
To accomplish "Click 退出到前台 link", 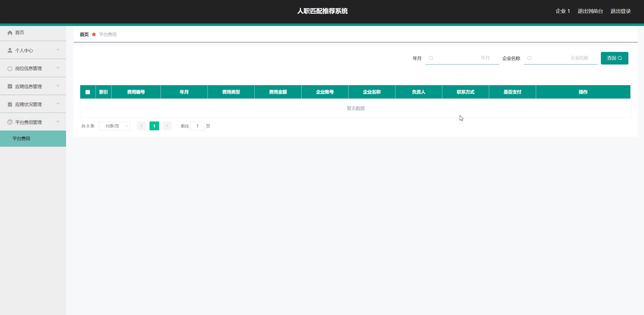I will (590, 11).
